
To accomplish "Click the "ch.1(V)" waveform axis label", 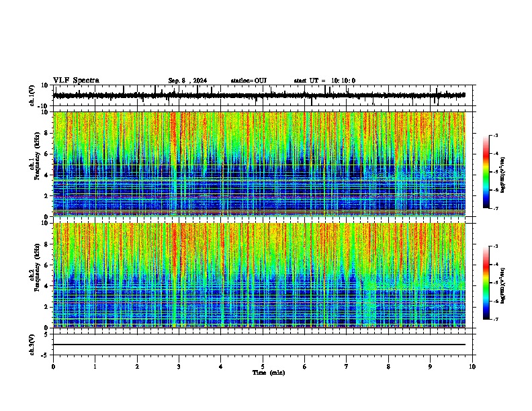I will pos(32,95).
